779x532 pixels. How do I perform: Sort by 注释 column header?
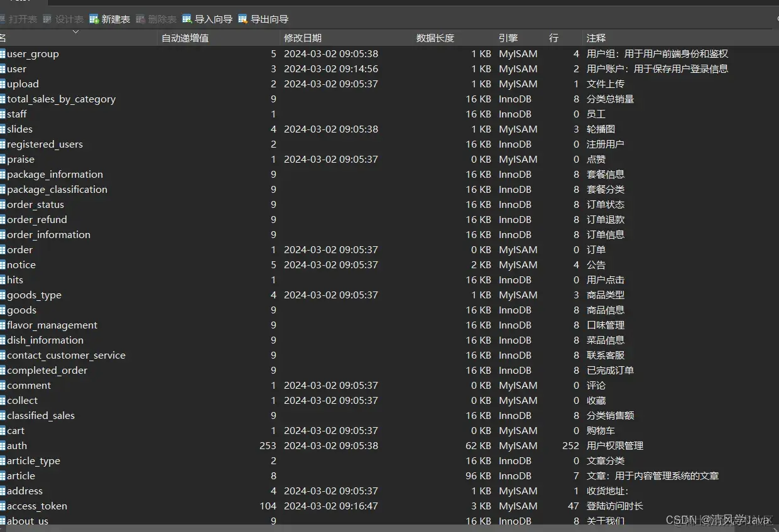click(x=596, y=38)
